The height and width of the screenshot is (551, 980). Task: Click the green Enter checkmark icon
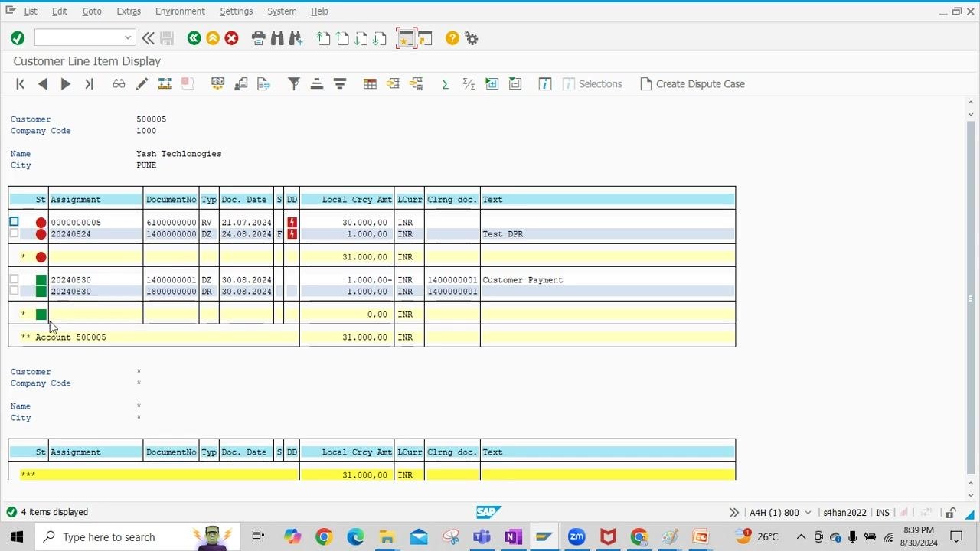(x=18, y=38)
